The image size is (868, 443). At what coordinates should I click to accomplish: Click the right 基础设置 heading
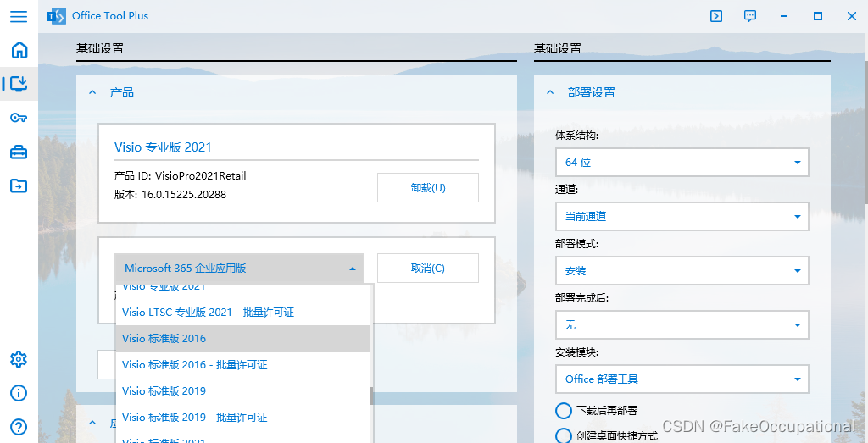click(x=558, y=48)
